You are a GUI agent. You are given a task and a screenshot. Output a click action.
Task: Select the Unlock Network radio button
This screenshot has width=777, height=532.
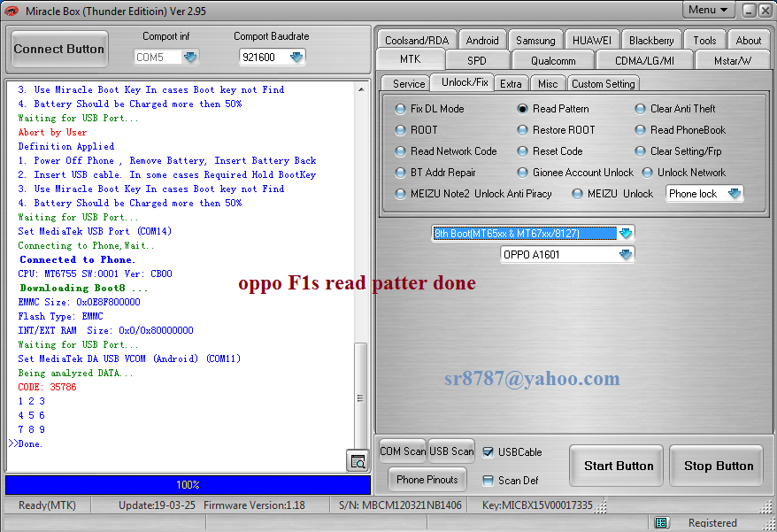[x=647, y=173]
